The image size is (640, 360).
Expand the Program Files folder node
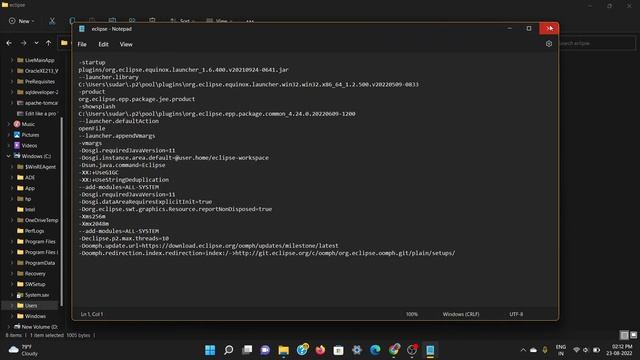click(12, 241)
